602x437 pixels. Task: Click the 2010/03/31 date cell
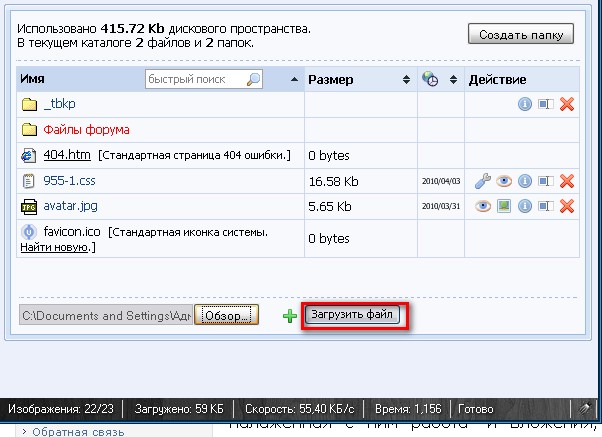(x=441, y=206)
